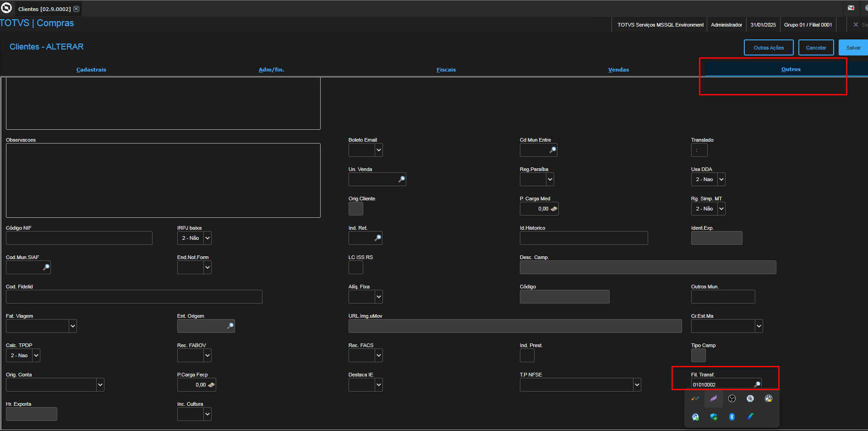The width and height of the screenshot is (868, 431).
Task: Expand the T.P NFSE dropdown
Action: pos(637,385)
